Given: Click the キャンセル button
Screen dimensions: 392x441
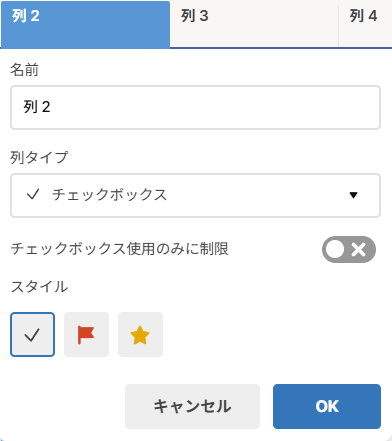Looking at the screenshot, I should 192,406.
